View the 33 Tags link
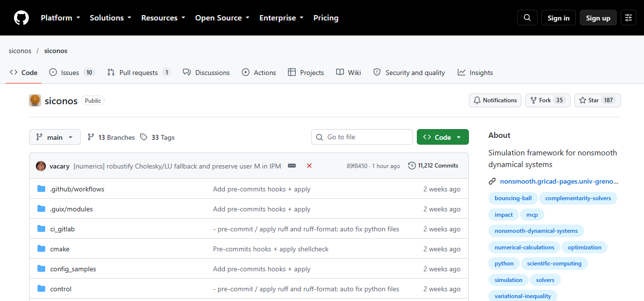The width and height of the screenshot is (644, 301). point(157,137)
